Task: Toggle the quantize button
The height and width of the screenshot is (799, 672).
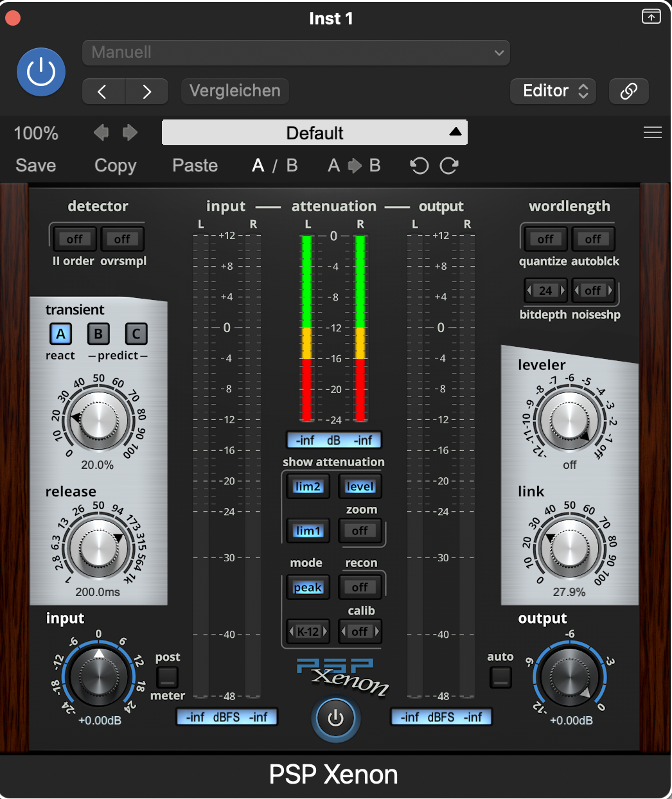Action: [x=545, y=239]
